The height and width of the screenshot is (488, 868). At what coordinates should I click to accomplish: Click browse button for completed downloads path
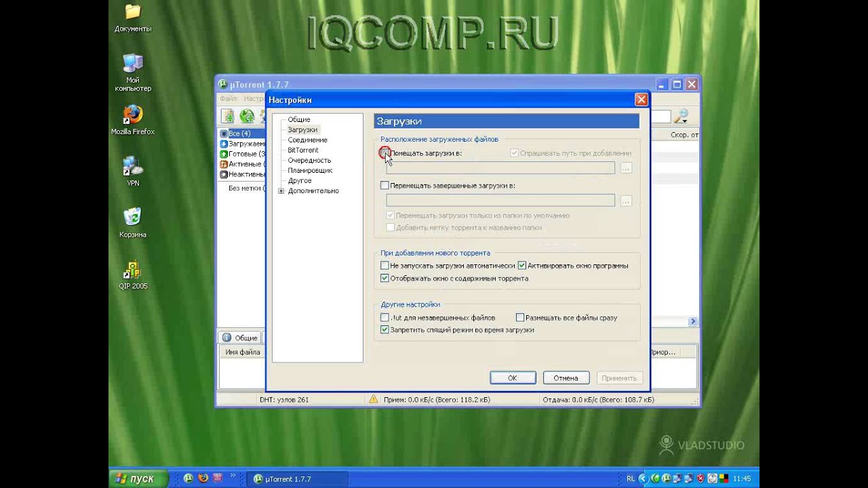[x=626, y=201]
